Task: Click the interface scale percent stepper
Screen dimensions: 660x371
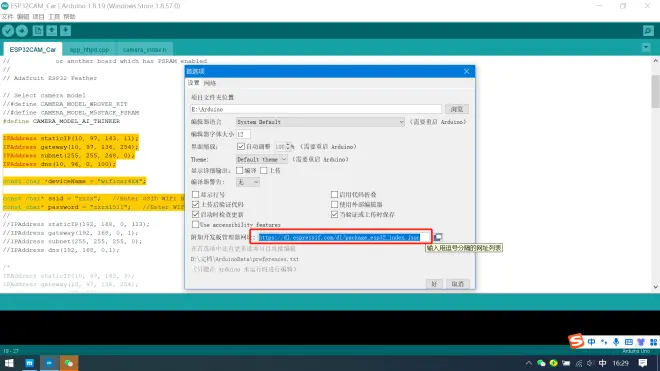Action: 288,147
